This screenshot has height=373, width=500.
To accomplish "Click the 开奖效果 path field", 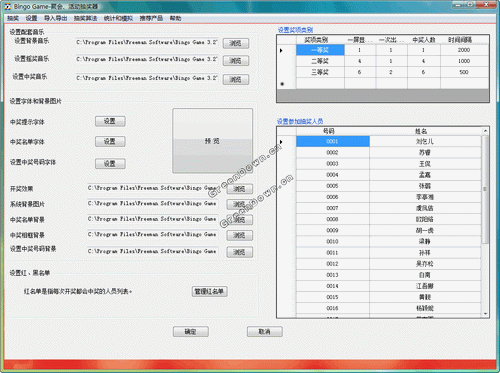I will click(152, 188).
